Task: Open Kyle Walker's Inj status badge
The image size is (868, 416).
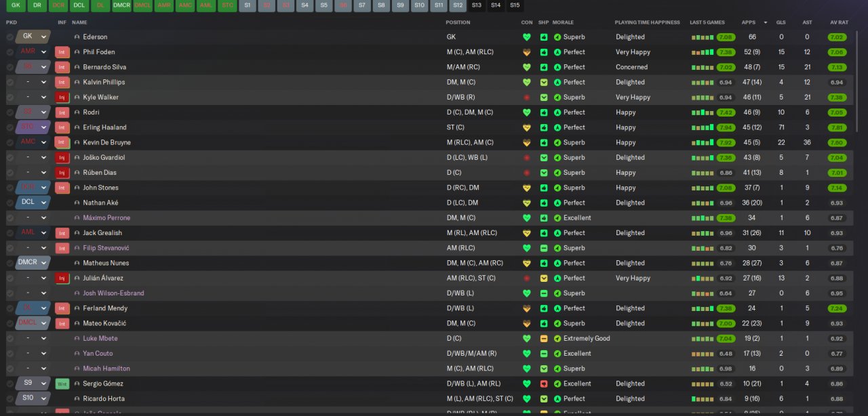Action: (x=62, y=98)
